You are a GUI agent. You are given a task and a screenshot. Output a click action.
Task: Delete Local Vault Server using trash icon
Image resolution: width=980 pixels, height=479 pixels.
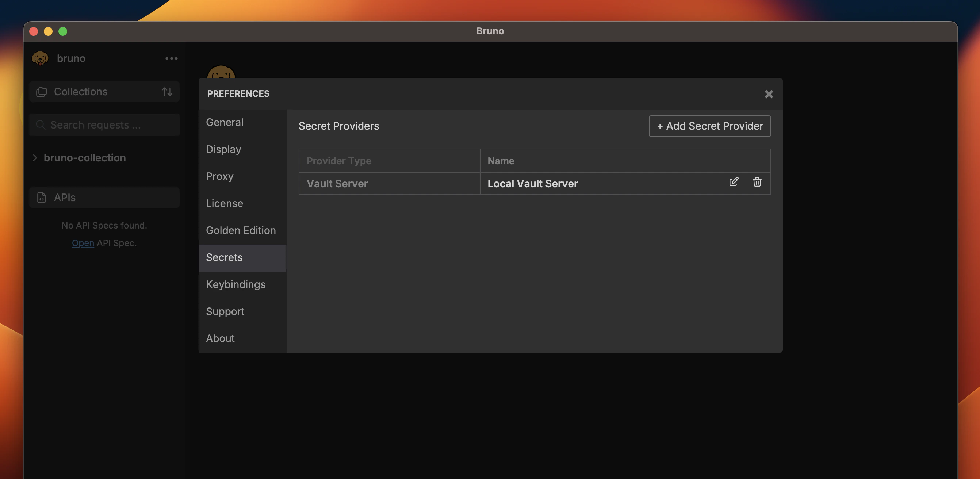[x=757, y=183]
